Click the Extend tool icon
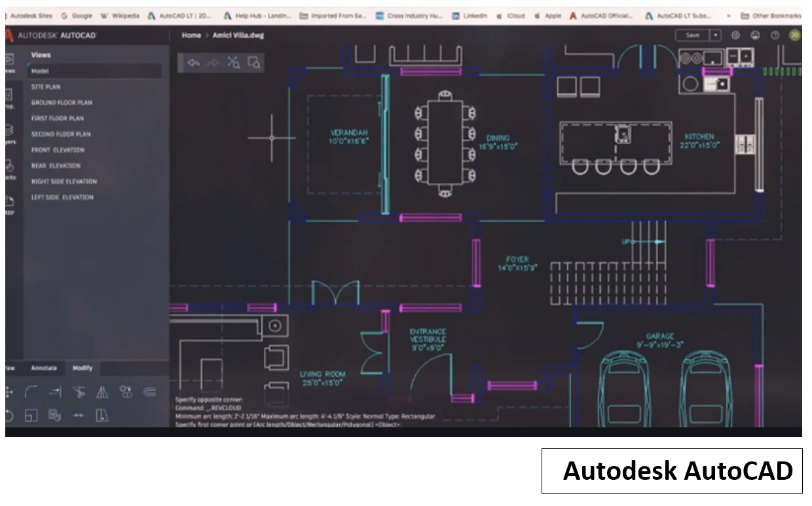Image resolution: width=812 pixels, height=506 pixels. (55, 392)
